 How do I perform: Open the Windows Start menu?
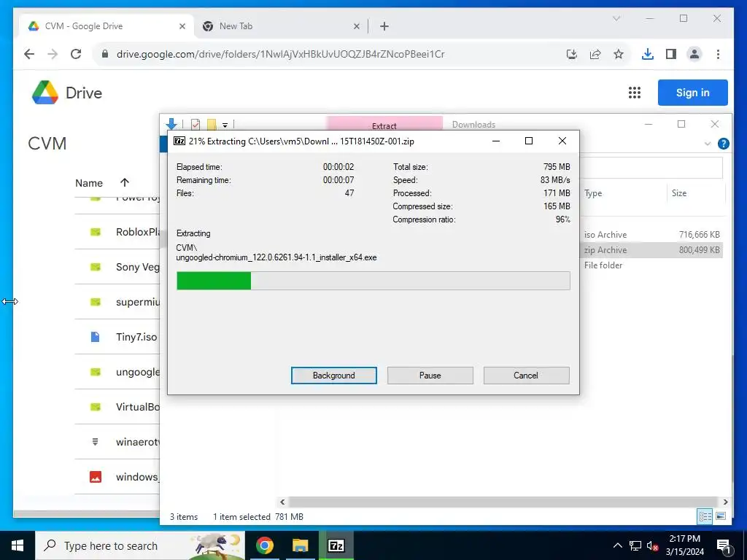18,545
